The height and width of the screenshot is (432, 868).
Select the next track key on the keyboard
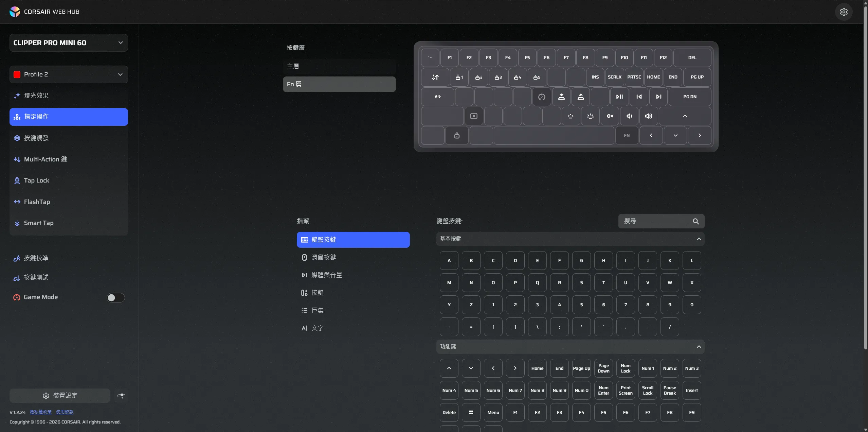658,97
